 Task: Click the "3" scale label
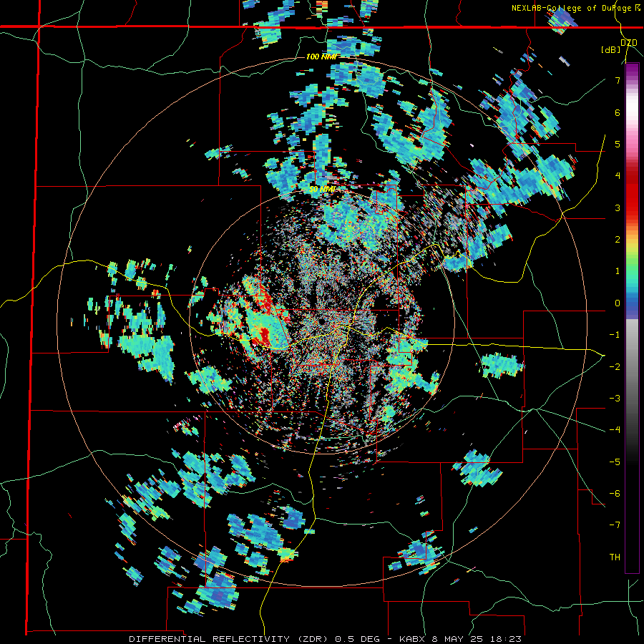(x=618, y=208)
